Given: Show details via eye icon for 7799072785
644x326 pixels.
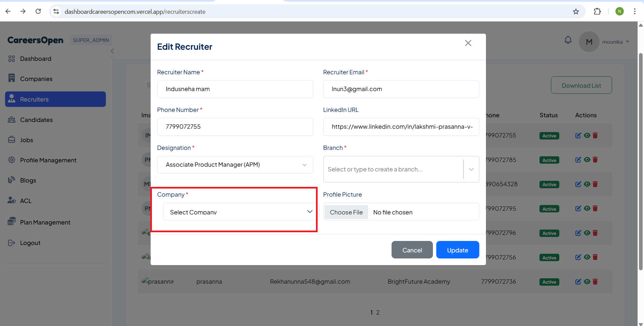Looking at the screenshot, I should click(587, 160).
